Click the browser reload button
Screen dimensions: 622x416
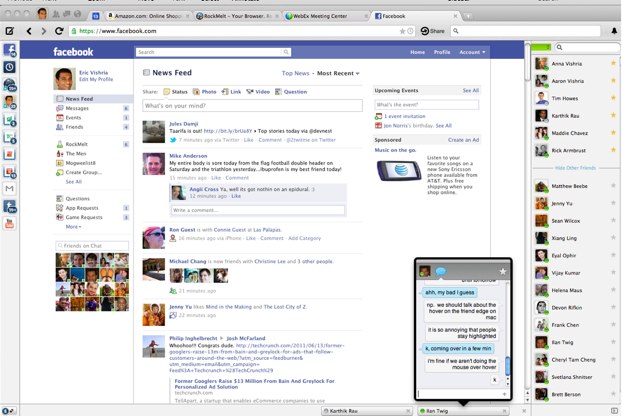(x=62, y=31)
